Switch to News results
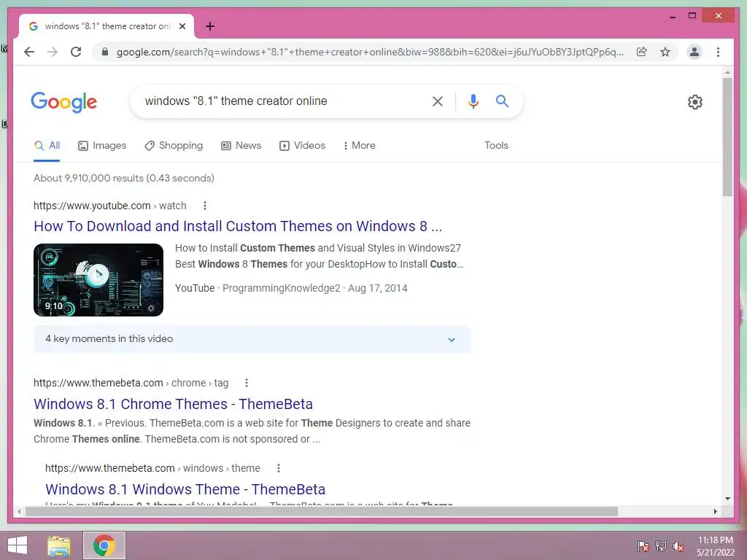The height and width of the screenshot is (560, 747). click(241, 146)
